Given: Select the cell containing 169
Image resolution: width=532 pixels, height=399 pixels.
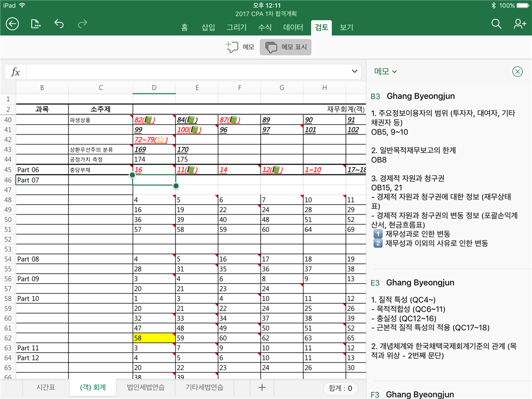Looking at the screenshot, I should [154, 150].
